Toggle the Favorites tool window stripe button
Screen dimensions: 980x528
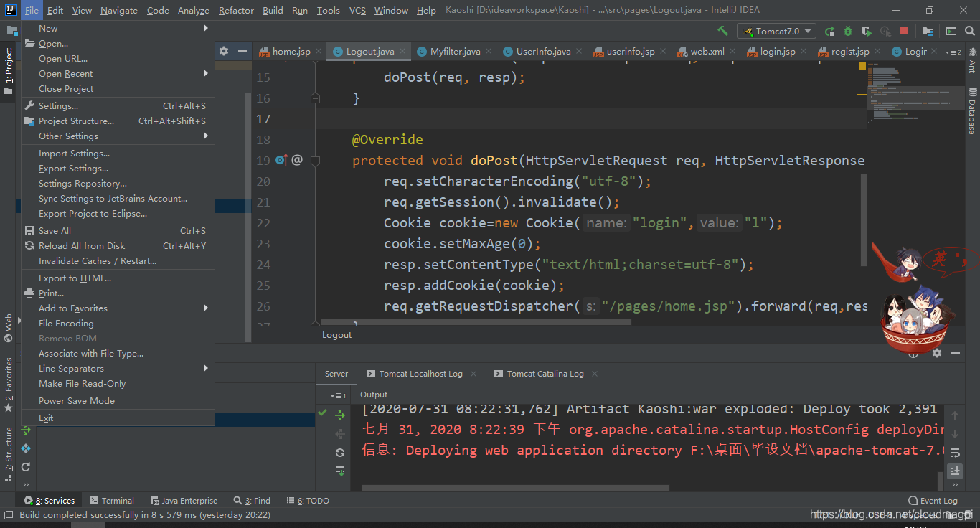coord(9,384)
